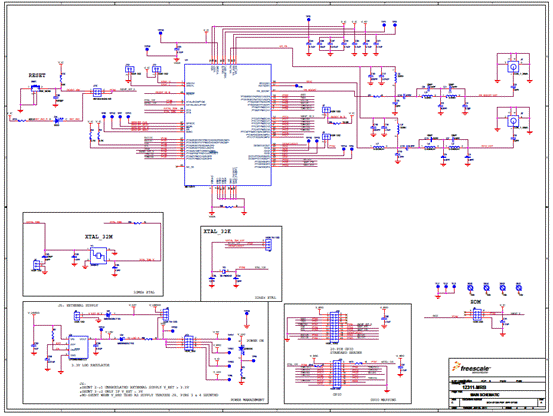Select the first mounting hole symbol above BDM
553x416 pixels.
[x=470, y=288]
